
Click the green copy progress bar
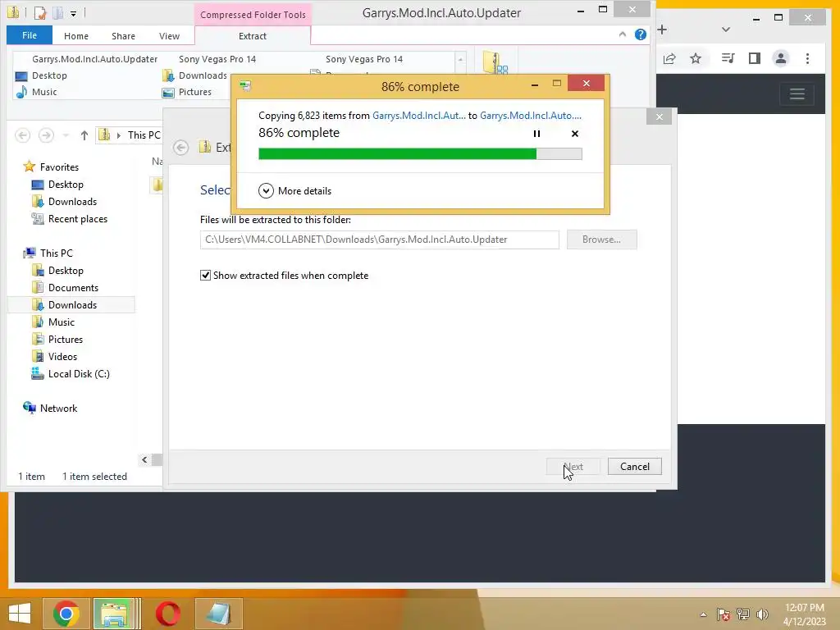point(420,154)
